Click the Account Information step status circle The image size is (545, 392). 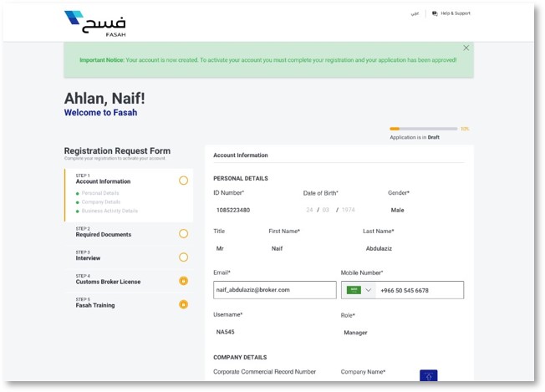(x=183, y=180)
